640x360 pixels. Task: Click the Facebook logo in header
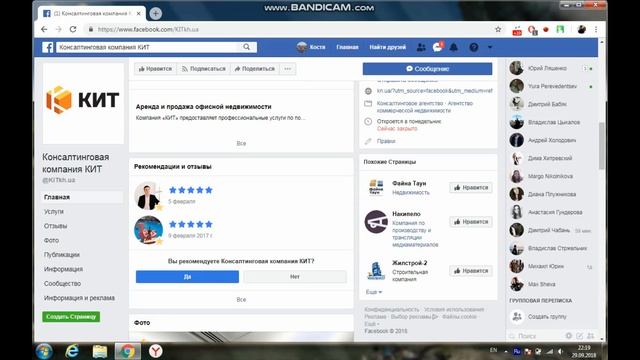[x=48, y=47]
